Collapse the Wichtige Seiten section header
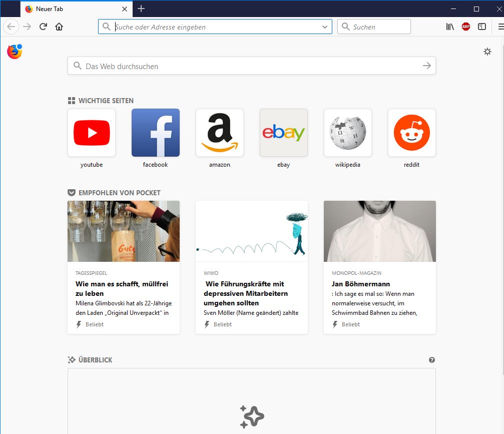Screen dimensions: 504x434 pyautogui.click(x=101, y=101)
